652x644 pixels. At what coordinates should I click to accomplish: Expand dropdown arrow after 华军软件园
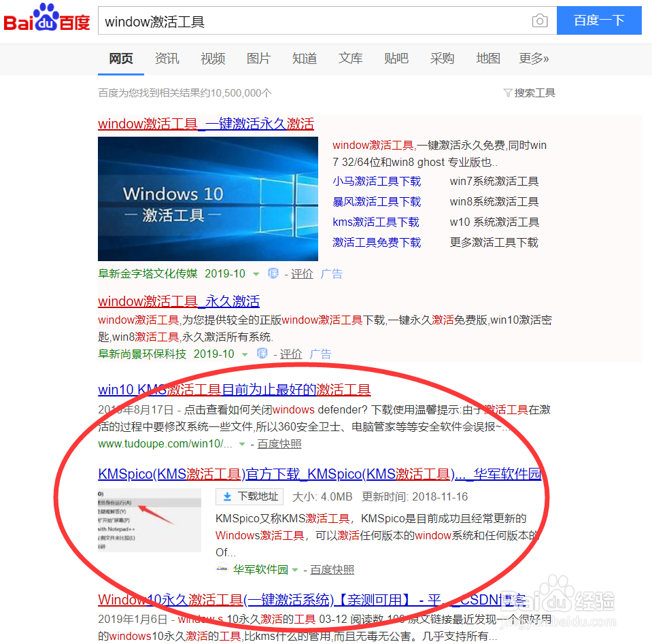(295, 570)
